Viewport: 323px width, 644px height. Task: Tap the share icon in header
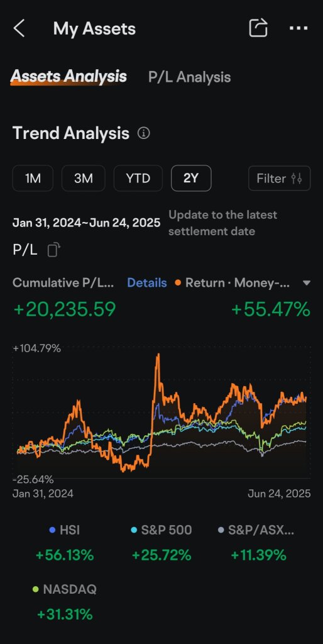(258, 28)
